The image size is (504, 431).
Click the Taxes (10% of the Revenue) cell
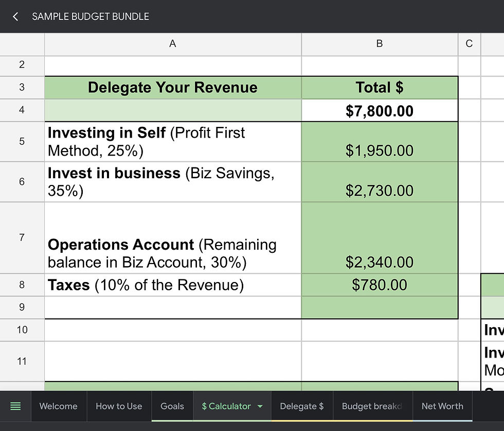(x=173, y=285)
